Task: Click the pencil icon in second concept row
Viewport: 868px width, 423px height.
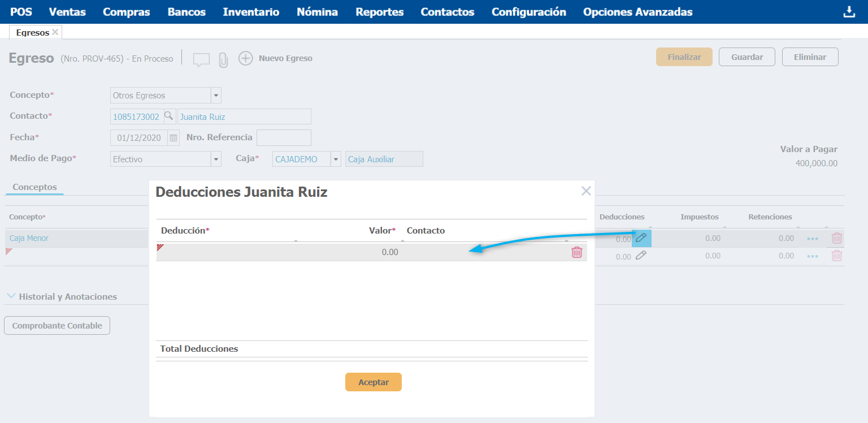Action: 641,256
